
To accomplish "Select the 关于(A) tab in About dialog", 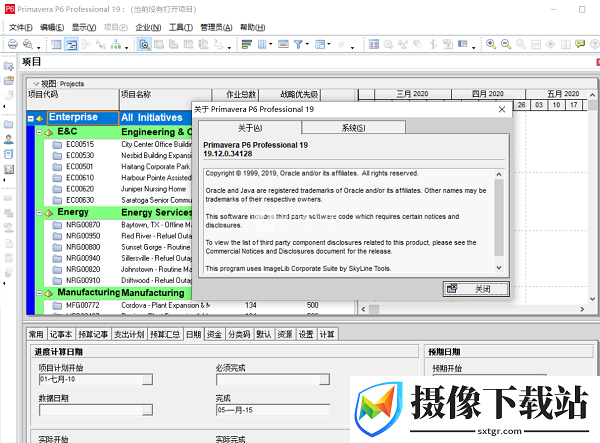I will coord(250,128).
